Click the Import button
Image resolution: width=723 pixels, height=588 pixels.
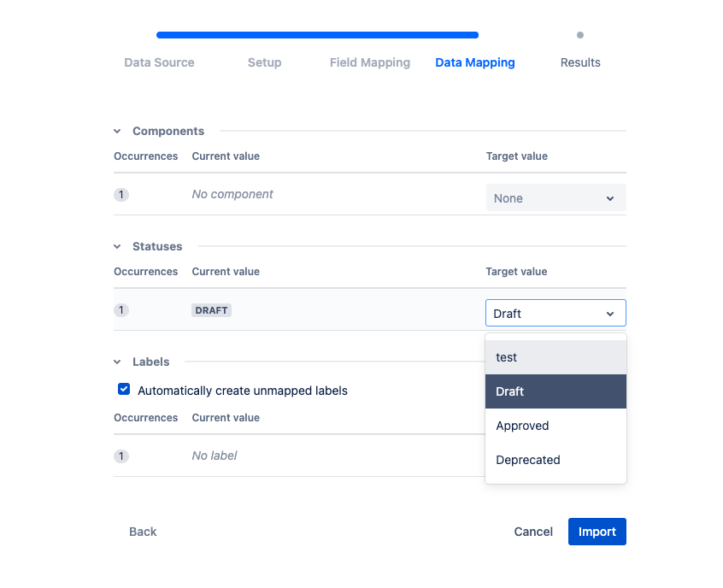pyautogui.click(x=597, y=532)
